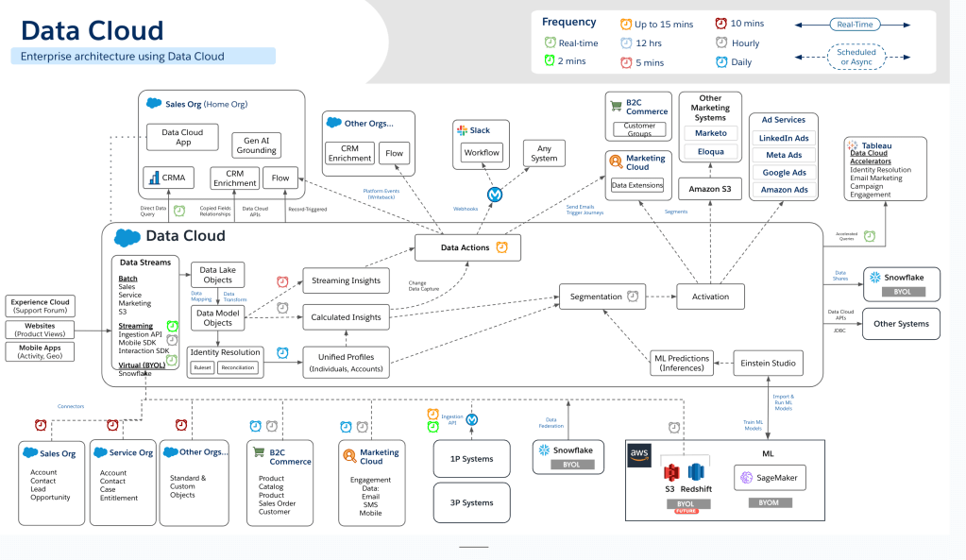966x560 pixels.
Task: Click the Websites (Product Views) box
Action: pyautogui.click(x=40, y=330)
